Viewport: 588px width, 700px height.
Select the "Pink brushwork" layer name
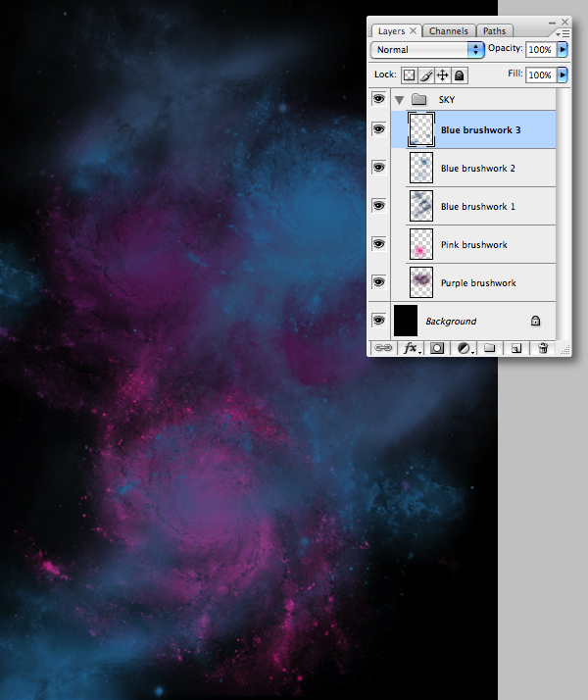click(x=473, y=245)
